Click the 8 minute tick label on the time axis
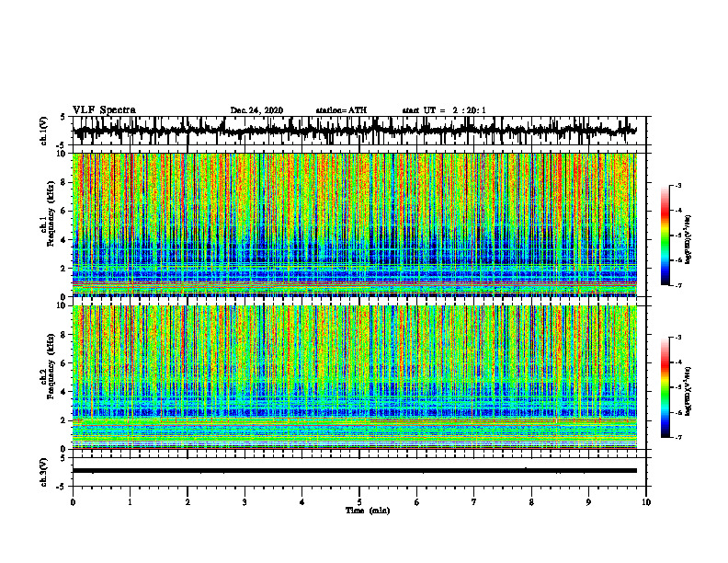Image resolution: width=728 pixels, height=563 pixels. click(531, 502)
